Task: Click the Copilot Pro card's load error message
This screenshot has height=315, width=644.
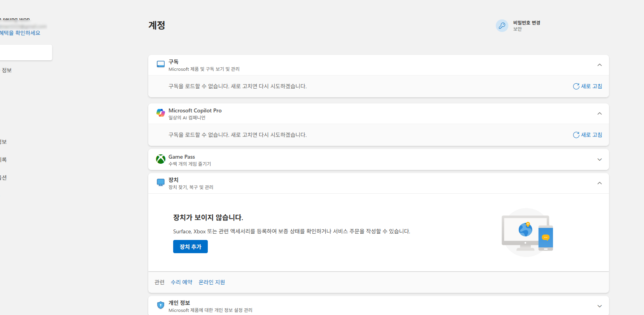Action: (x=237, y=135)
